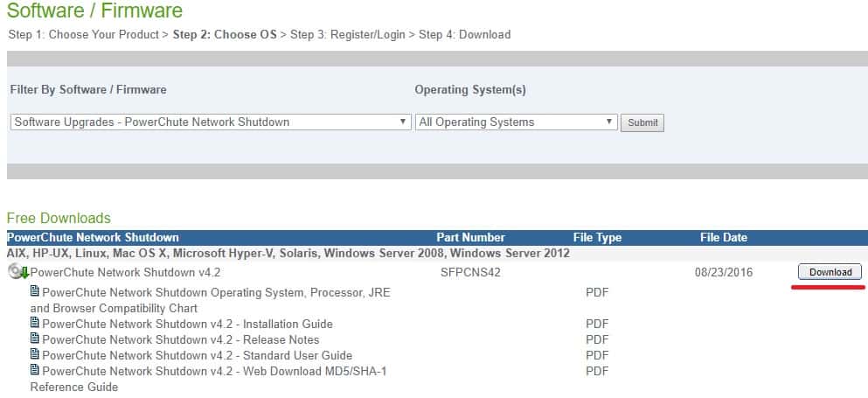Open the Installation Guide PDF link
Image resolution: width=868 pixels, height=398 pixels.
coord(187,324)
